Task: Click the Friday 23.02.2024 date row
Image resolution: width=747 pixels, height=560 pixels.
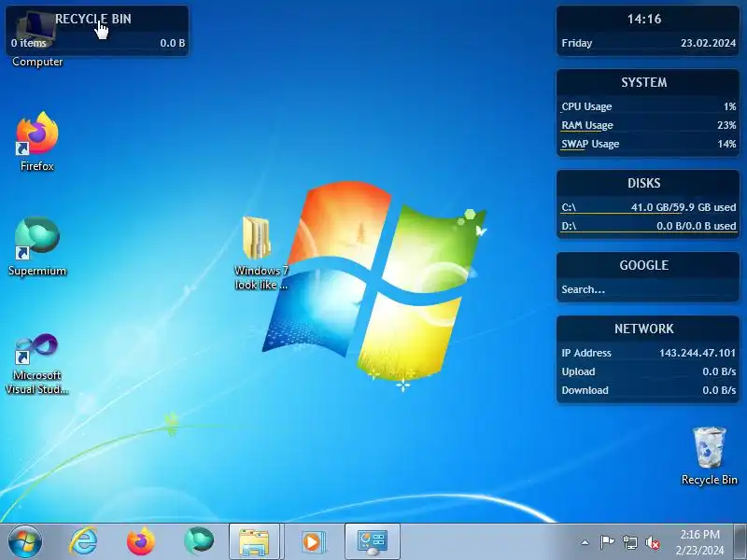Action: coord(648,43)
